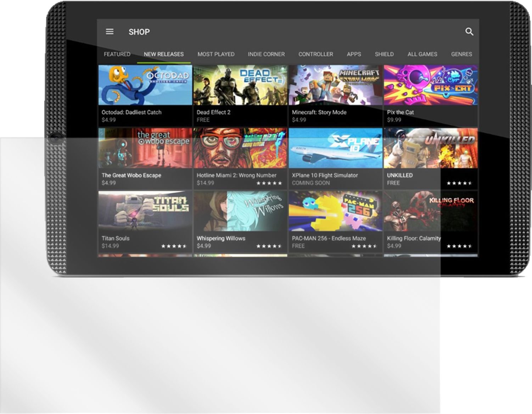Open the Titan Souls artwork
This screenshot has height=414, width=532.
point(145,211)
